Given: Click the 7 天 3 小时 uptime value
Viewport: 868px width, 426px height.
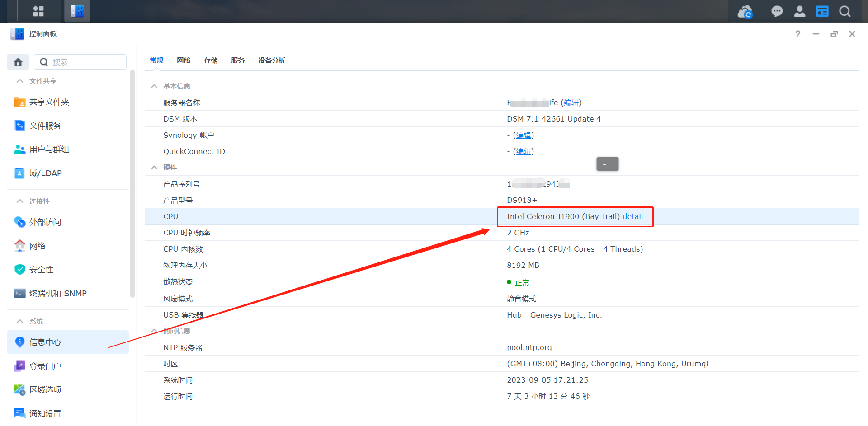Looking at the screenshot, I should (x=548, y=396).
